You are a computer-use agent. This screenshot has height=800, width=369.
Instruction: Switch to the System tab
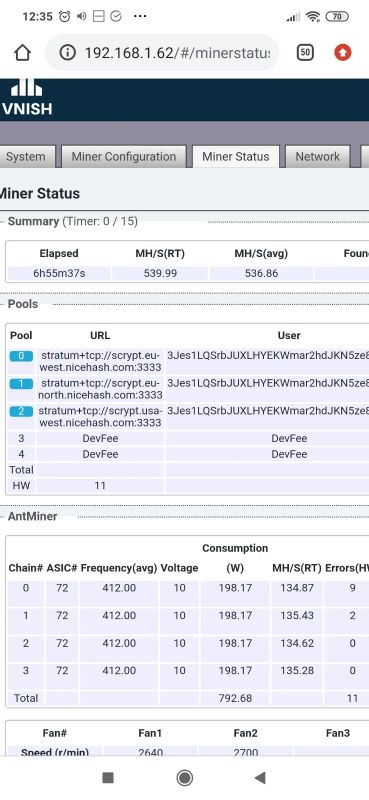[x=26, y=157]
